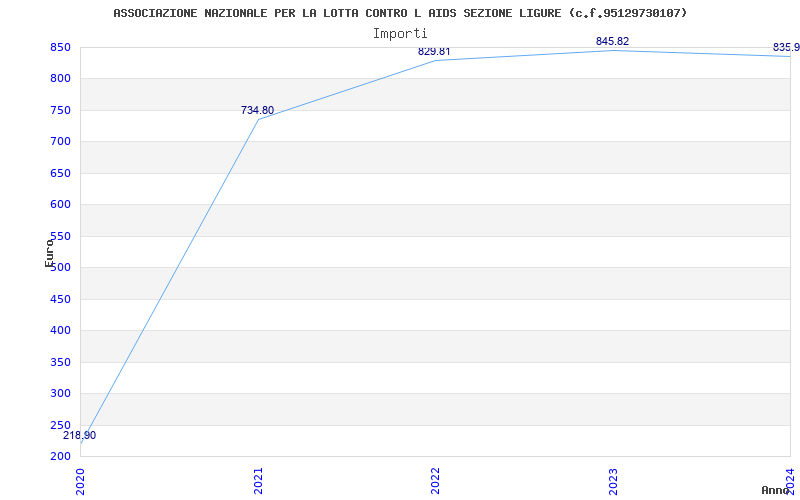Click the Importi chart subtitle

pos(400,33)
